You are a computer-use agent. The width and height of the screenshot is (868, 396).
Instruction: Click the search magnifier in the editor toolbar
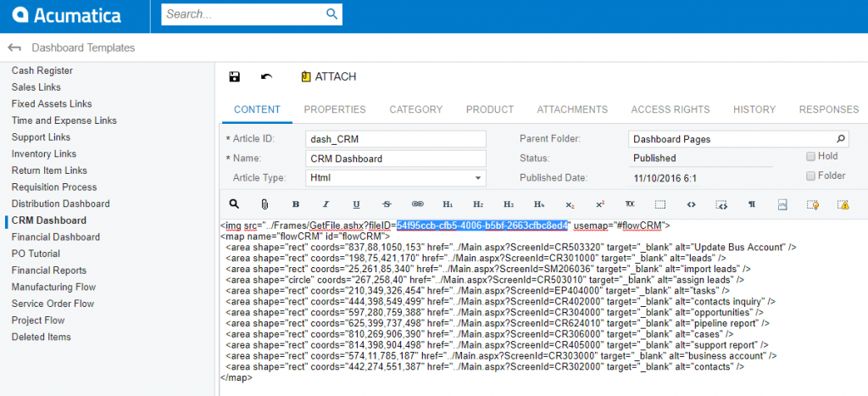pyautogui.click(x=234, y=204)
